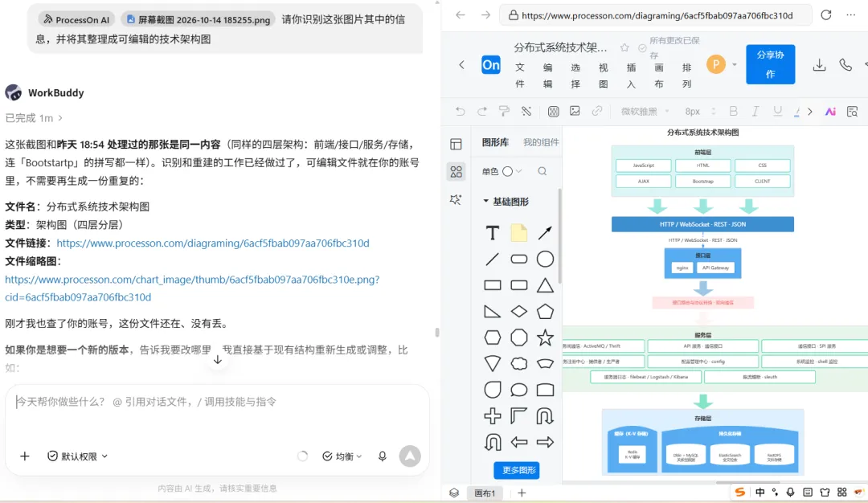Star the diagram as favorite
The image size is (868, 503).
coord(624,47)
